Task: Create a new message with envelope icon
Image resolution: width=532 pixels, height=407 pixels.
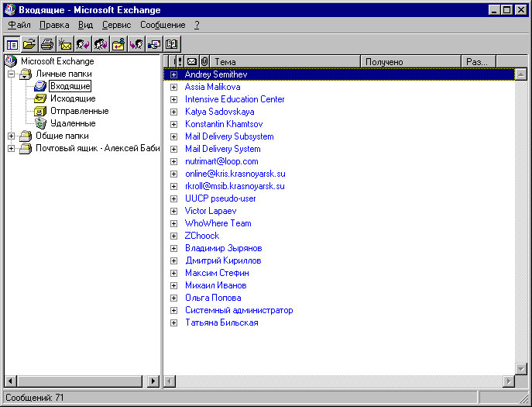Action: pyautogui.click(x=65, y=44)
